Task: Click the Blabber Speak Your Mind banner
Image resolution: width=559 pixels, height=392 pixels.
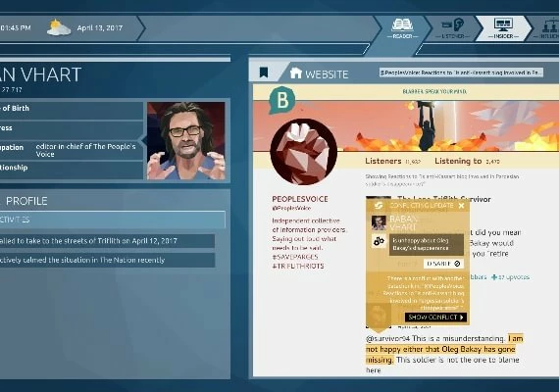Action: pos(434,91)
